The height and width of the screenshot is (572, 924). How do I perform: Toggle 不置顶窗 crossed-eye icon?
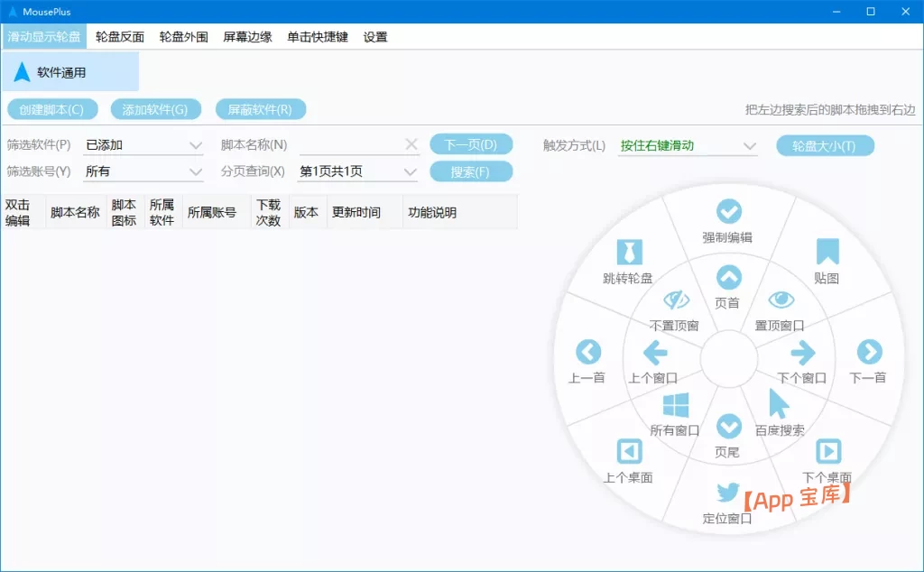coord(678,301)
